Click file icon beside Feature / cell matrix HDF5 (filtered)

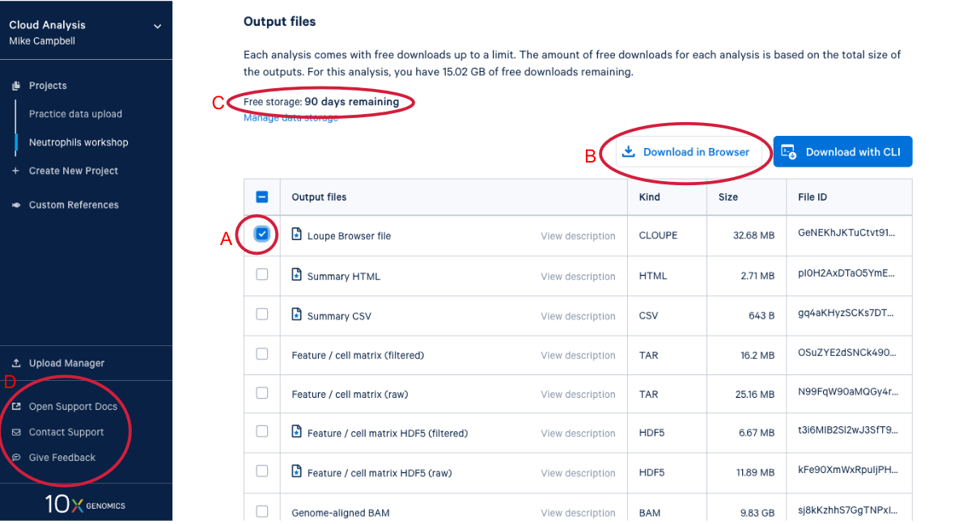point(296,432)
